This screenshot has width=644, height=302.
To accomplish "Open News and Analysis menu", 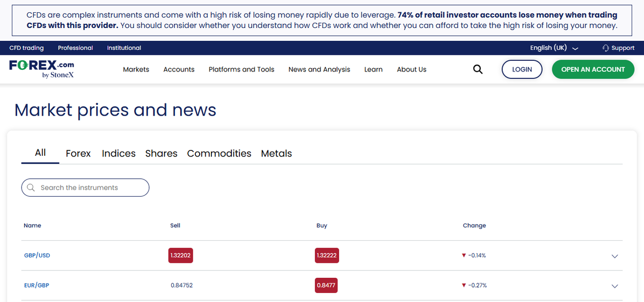I will click(x=319, y=69).
